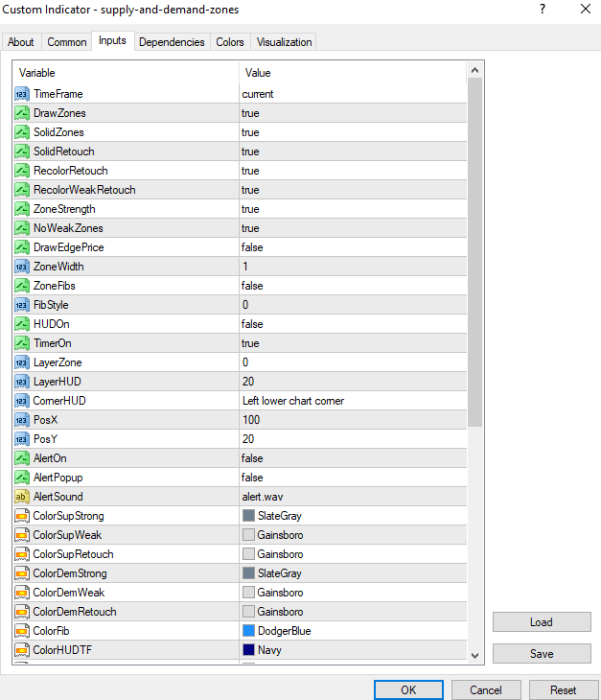This screenshot has width=601, height=700.
Task: Click the color icon beside ColorHUDTF
Action: tap(22, 651)
